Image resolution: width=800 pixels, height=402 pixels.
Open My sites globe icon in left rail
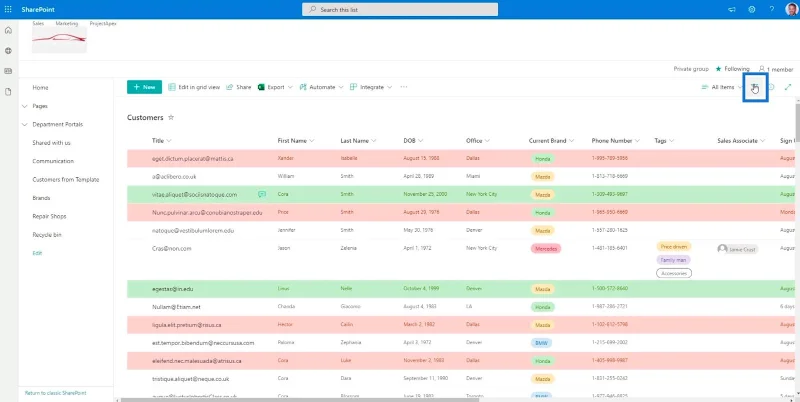[8, 51]
